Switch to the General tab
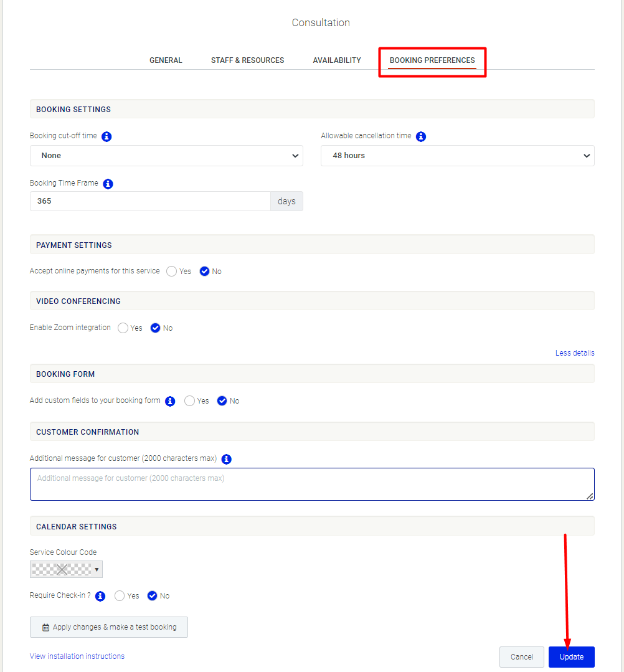Image resolution: width=624 pixels, height=672 pixels. tap(166, 60)
